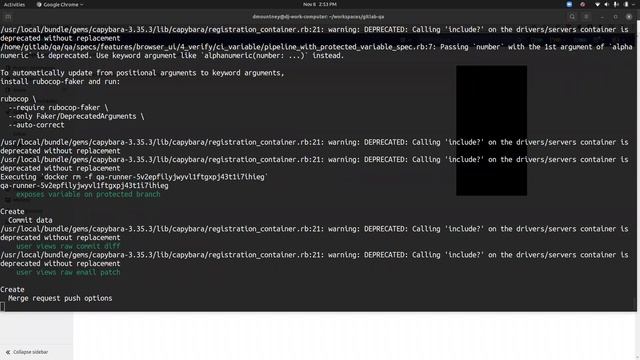The height and width of the screenshot is (360, 640).
Task: Open the Google Chrome app menu
Action: (60, 4)
